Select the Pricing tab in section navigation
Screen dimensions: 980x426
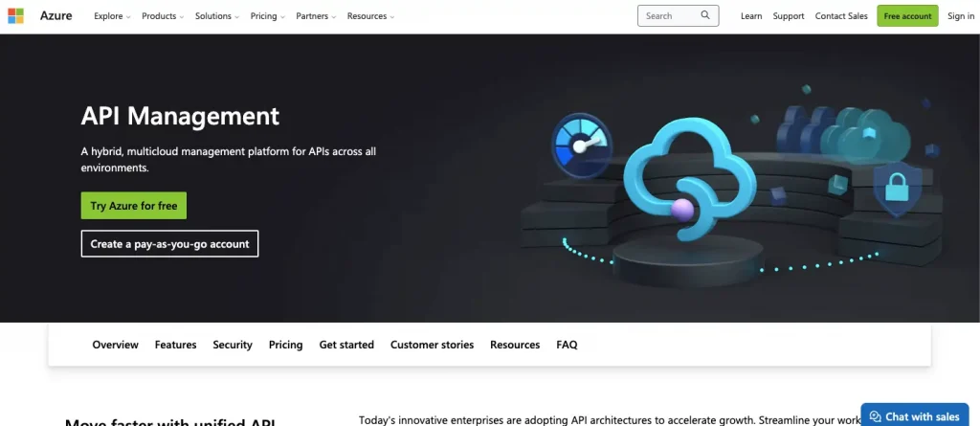(285, 345)
